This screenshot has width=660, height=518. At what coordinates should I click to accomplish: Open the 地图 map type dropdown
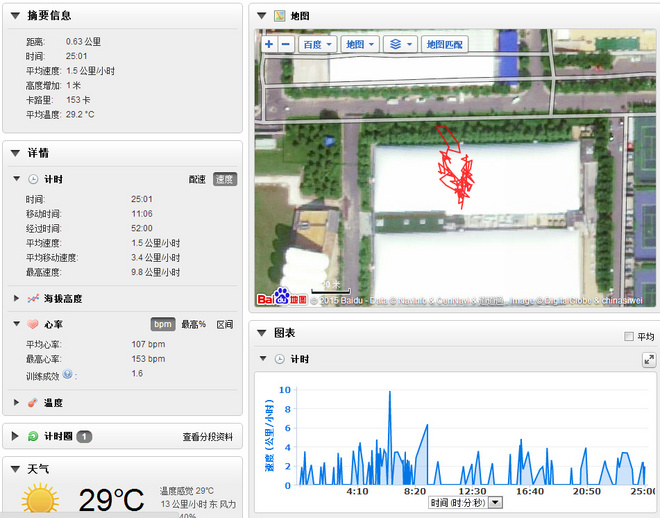359,45
